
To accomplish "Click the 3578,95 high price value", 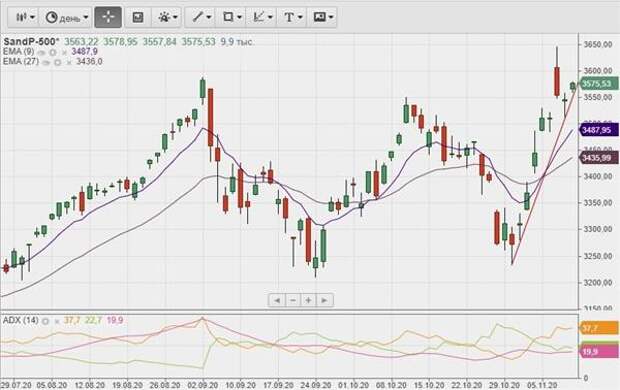I will point(120,42).
